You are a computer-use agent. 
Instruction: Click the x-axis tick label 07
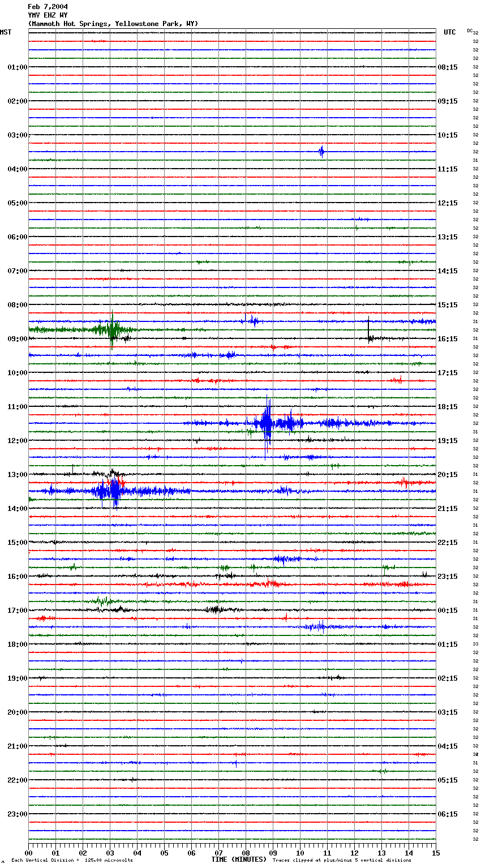[218, 853]
